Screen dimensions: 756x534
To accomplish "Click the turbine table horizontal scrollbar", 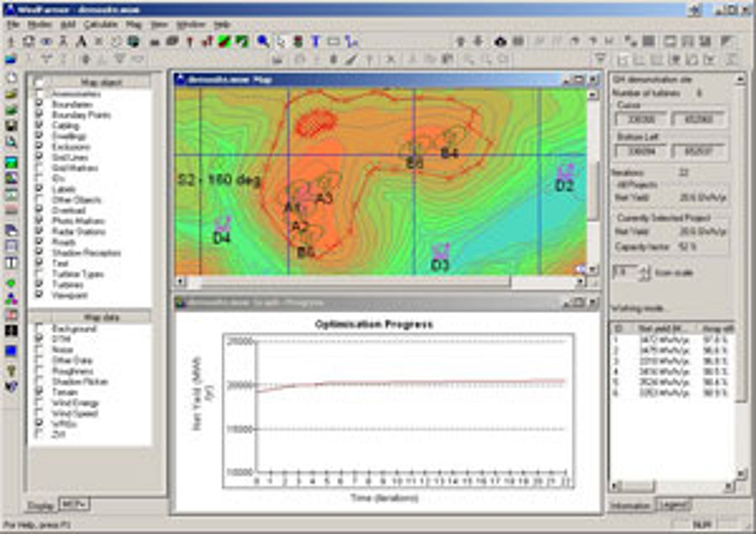I will [671, 487].
